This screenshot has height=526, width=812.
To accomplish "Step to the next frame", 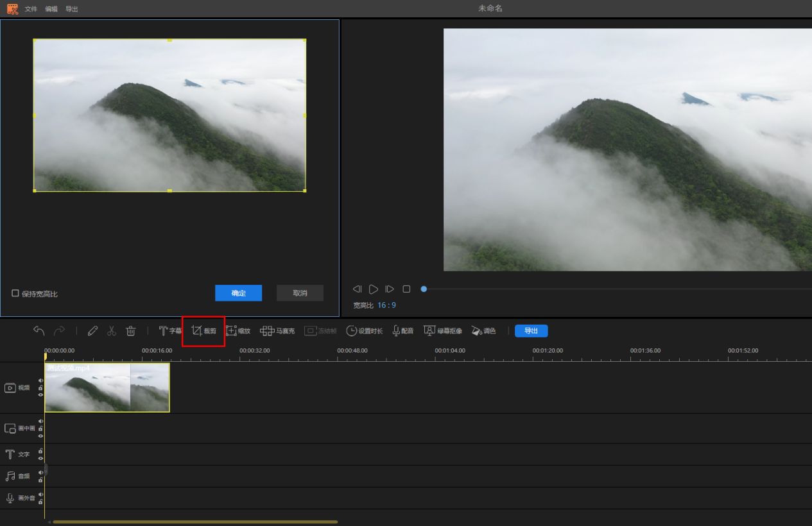I will 390,289.
